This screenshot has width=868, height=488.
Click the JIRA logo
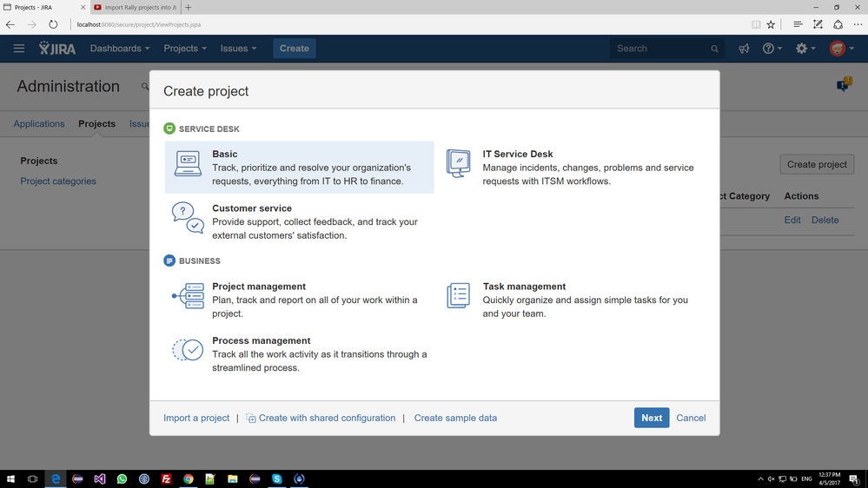pyautogui.click(x=57, y=49)
